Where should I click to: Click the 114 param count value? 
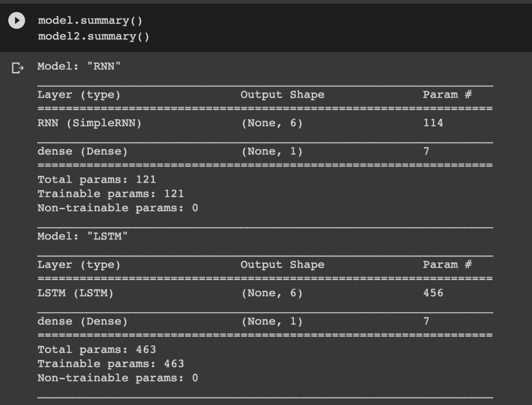[x=433, y=123]
